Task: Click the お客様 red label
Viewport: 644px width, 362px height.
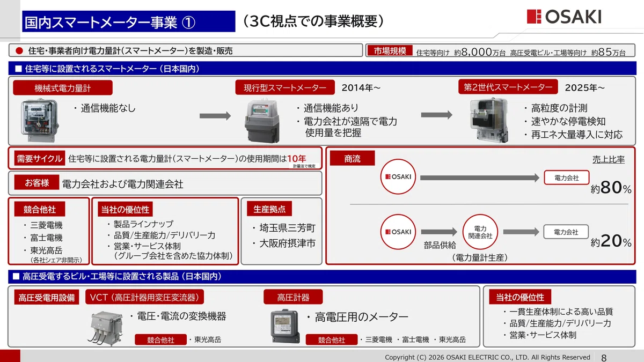Action: click(x=37, y=183)
